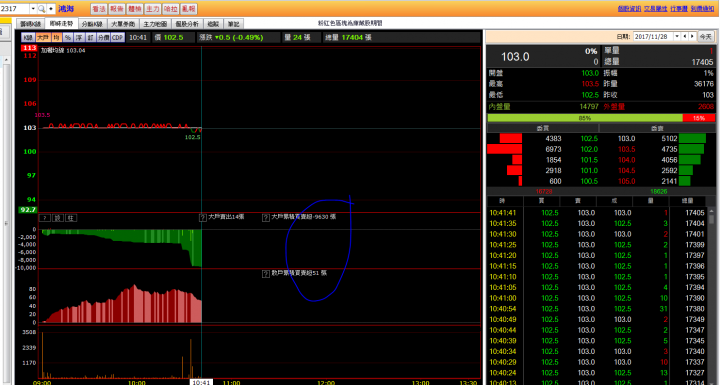Click ask price 105.0 in order book
Screen dimensions: 720x385
[626, 181]
